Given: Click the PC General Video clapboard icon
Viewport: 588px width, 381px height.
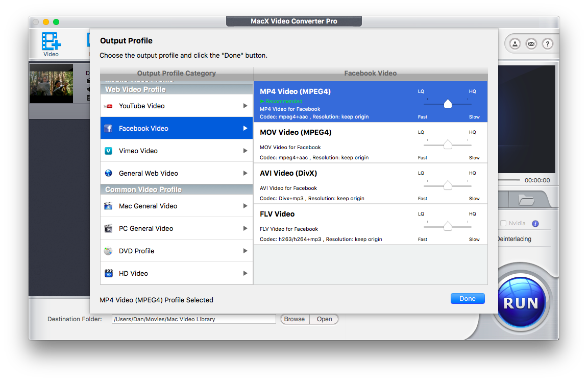Looking at the screenshot, I should [x=108, y=228].
